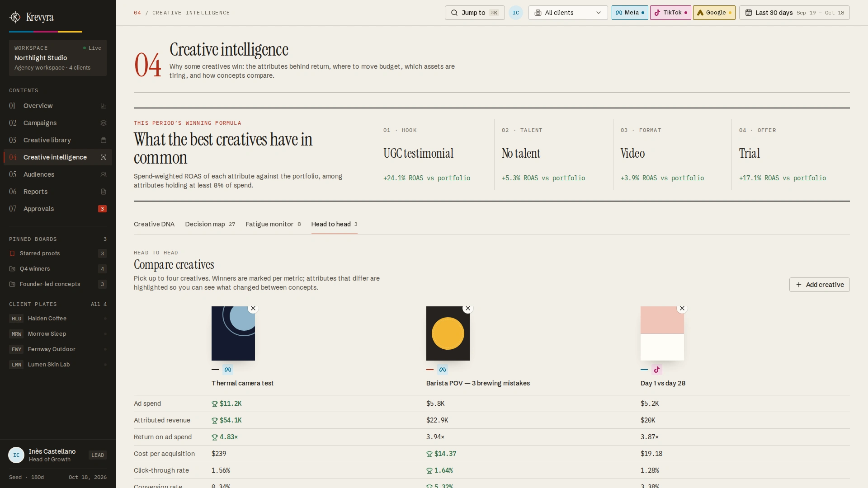Open the Last 30 days date range picker
This screenshot has height=488, width=868.
click(x=794, y=13)
